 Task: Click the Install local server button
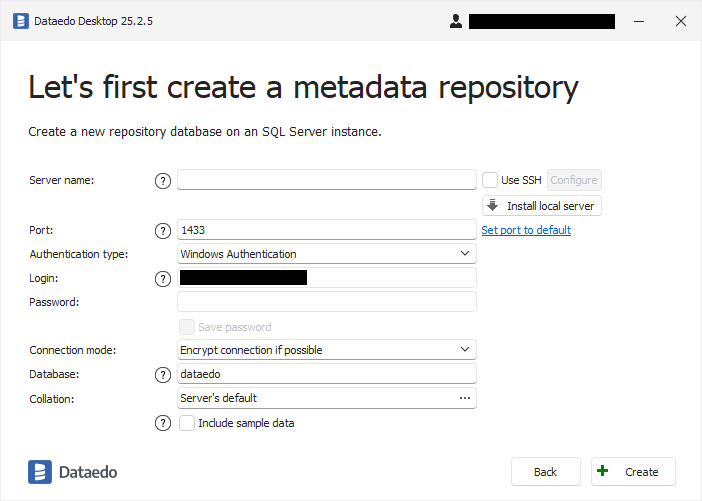click(x=542, y=206)
